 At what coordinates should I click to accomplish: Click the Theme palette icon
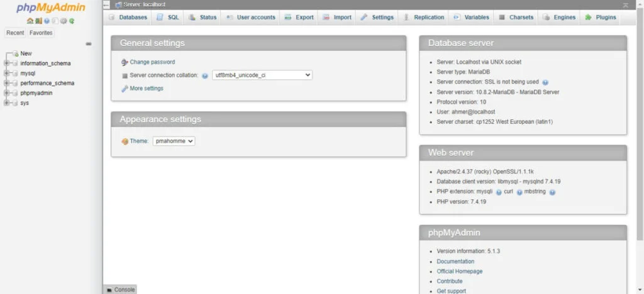[x=125, y=141]
